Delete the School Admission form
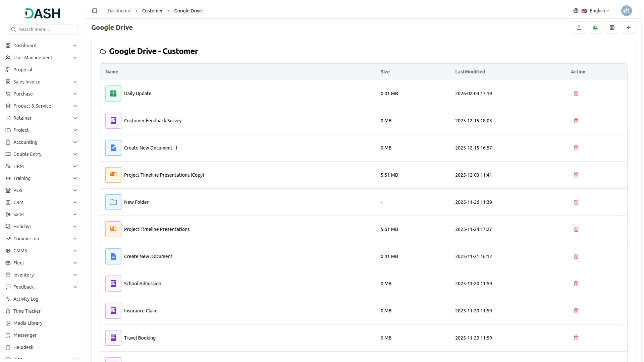 (x=576, y=284)
